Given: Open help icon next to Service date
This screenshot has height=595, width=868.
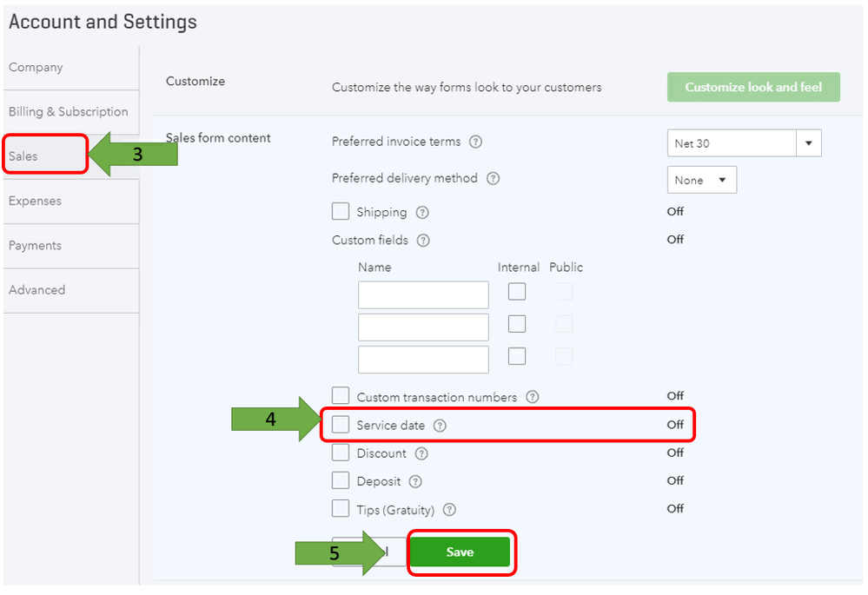Looking at the screenshot, I should (x=440, y=426).
